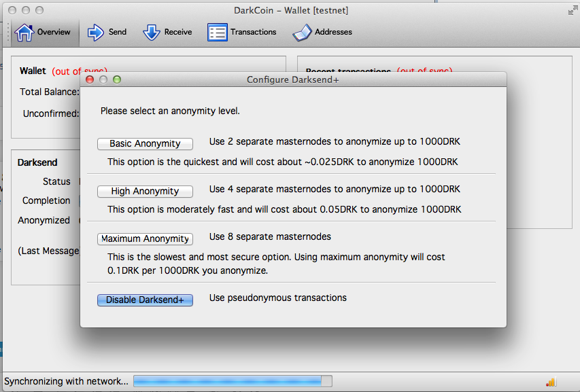Click the 'Total Balance:' label
This screenshot has height=392, width=580.
point(50,92)
